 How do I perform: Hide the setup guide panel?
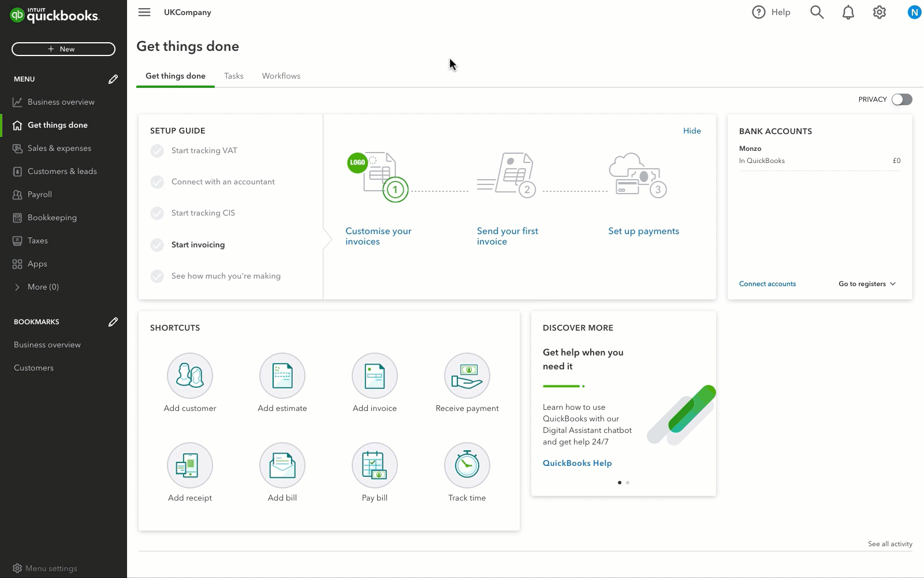click(x=692, y=131)
